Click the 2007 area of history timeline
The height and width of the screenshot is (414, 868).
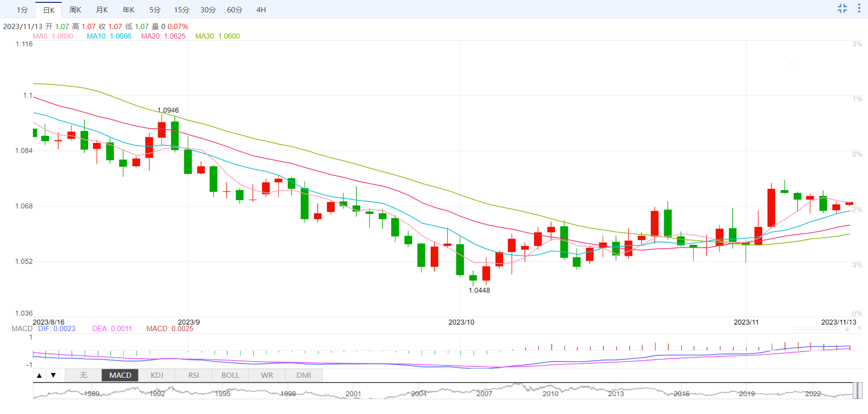[484, 394]
